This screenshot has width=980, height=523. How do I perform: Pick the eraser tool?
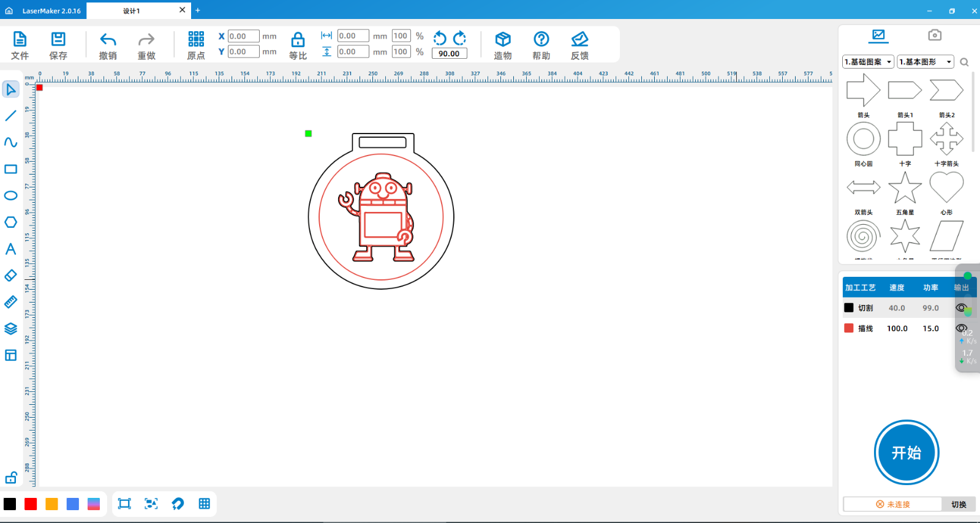(x=10, y=276)
